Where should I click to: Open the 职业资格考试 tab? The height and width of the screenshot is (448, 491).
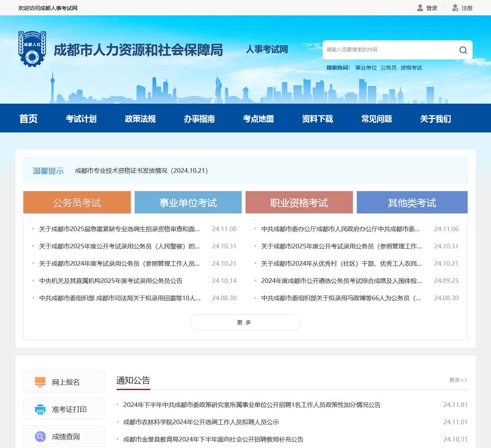point(299,202)
